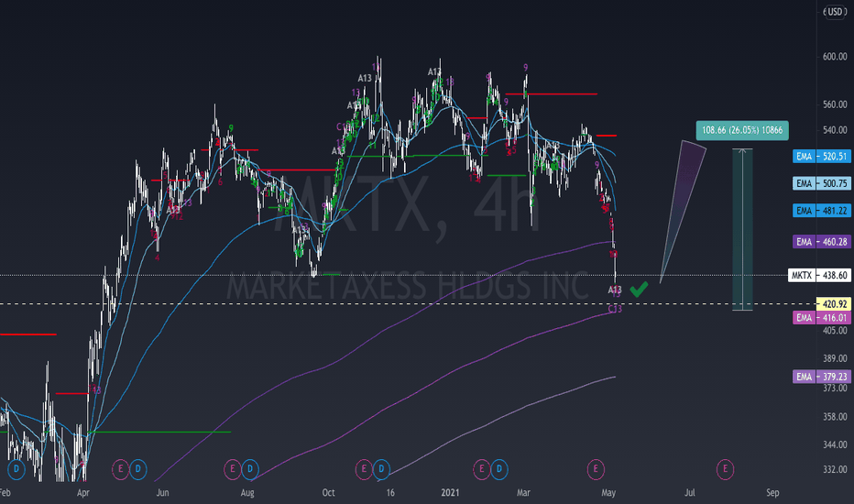The image size is (854, 504).
Task: Click the dividend marker before Mar
Action: click(498, 469)
